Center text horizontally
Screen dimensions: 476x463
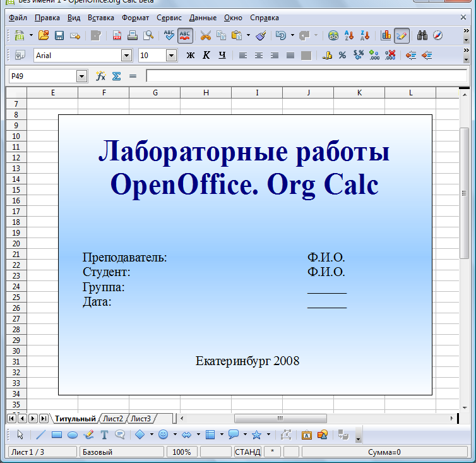[259, 56]
